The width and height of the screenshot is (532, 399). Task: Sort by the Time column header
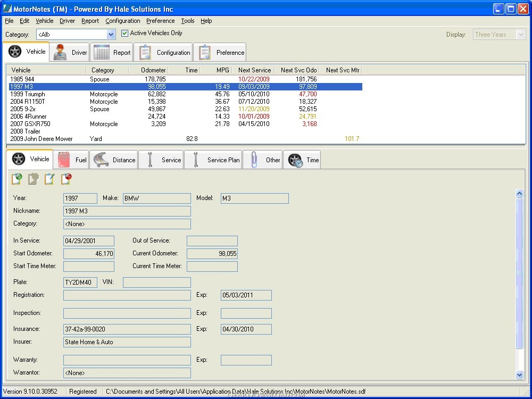(184, 70)
